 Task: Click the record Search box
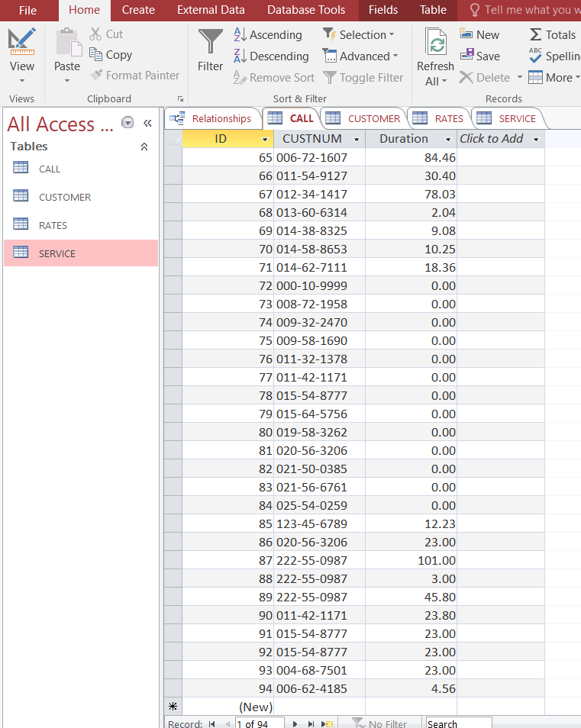coord(458,723)
